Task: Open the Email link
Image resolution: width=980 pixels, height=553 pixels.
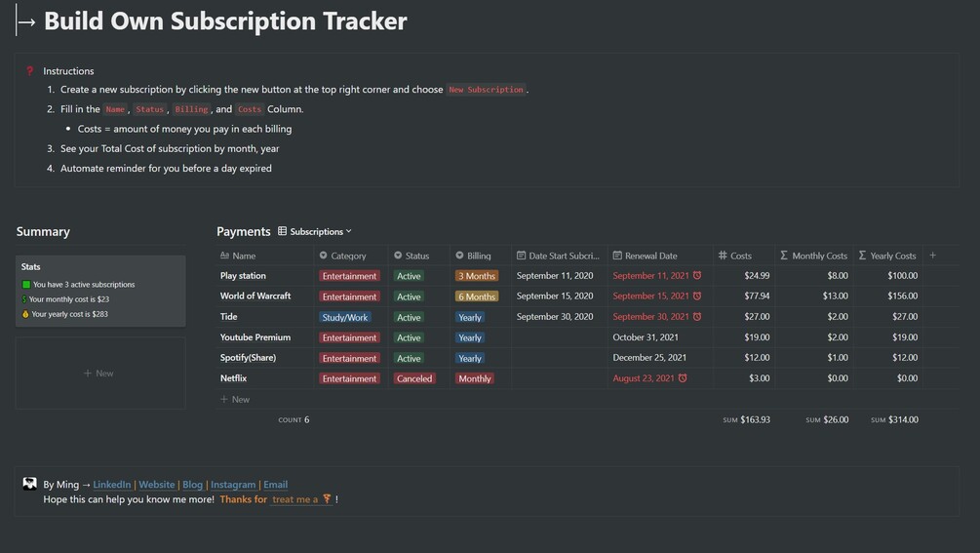Action: pos(276,485)
